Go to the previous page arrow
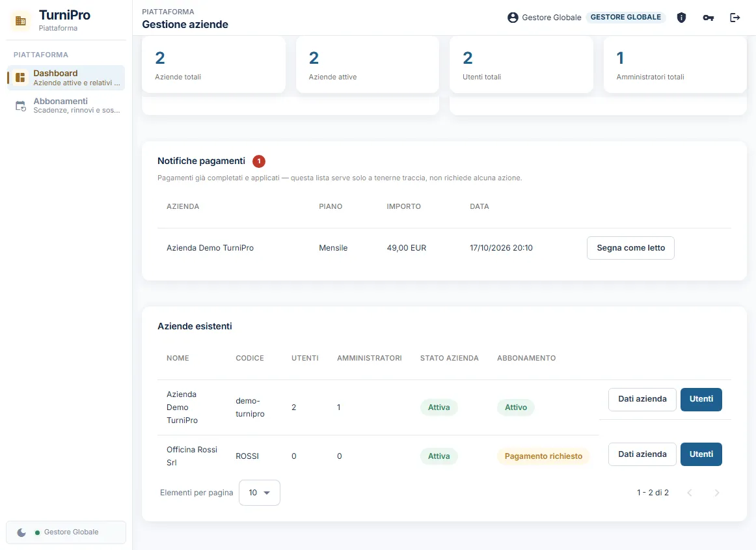The height and width of the screenshot is (550, 756). [x=690, y=493]
